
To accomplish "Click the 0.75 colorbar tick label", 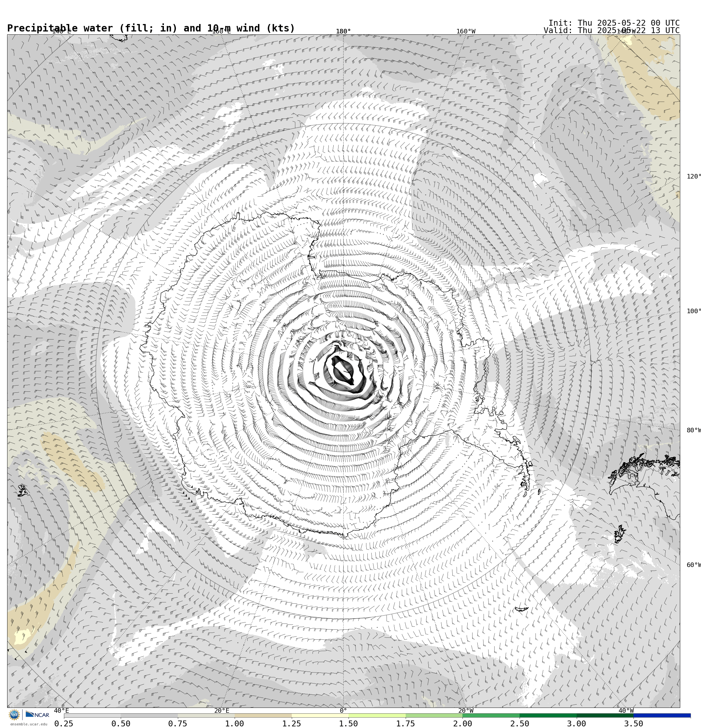I will click(x=178, y=723).
